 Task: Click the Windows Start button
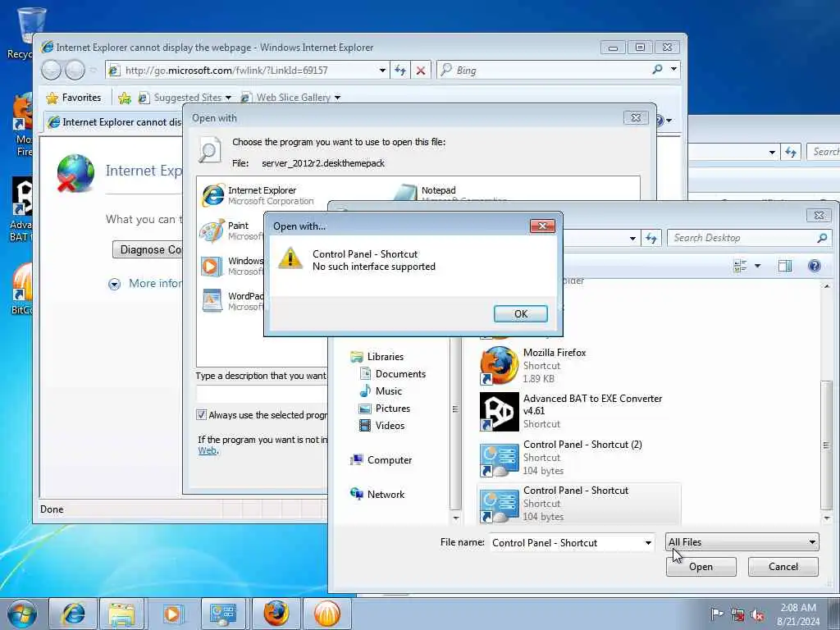point(22,614)
